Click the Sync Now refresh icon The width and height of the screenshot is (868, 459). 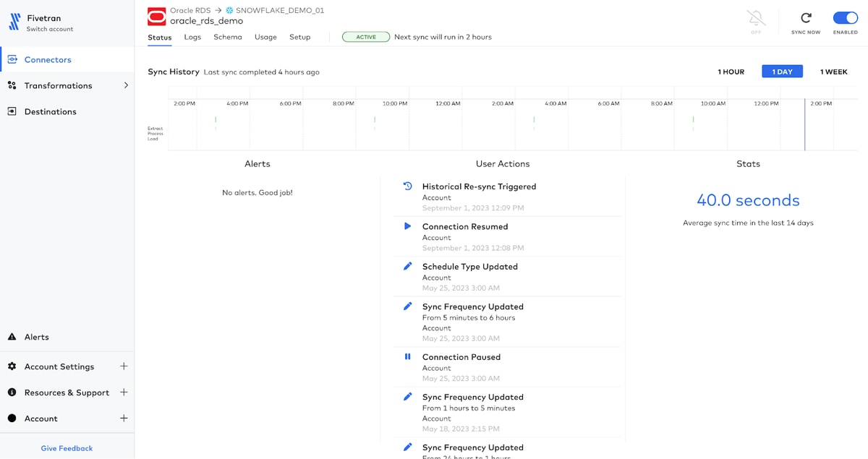[806, 18]
